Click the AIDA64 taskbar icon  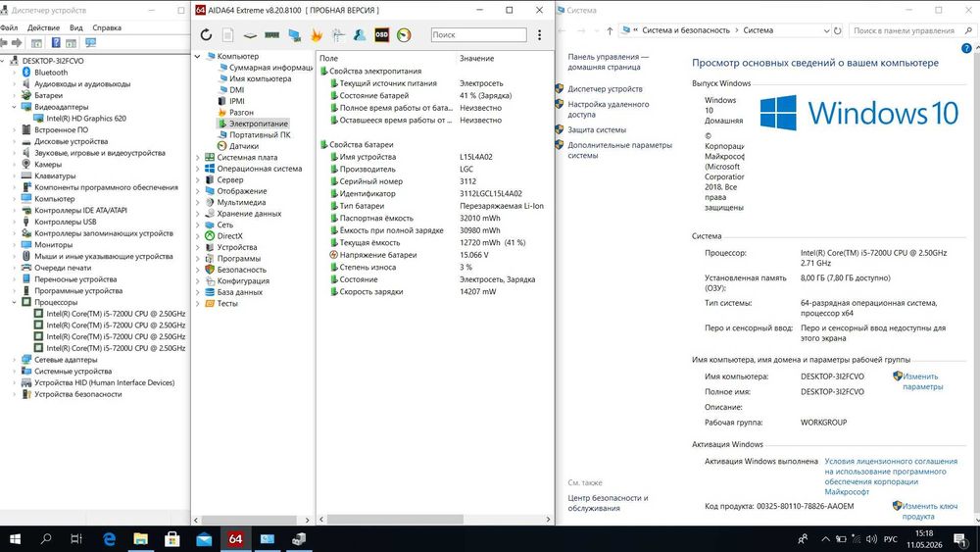(x=235, y=538)
